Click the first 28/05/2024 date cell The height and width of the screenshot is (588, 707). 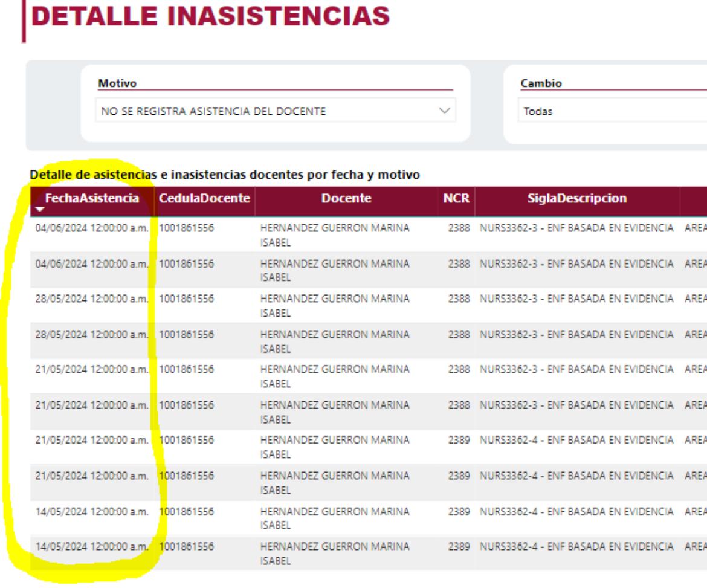(x=92, y=300)
